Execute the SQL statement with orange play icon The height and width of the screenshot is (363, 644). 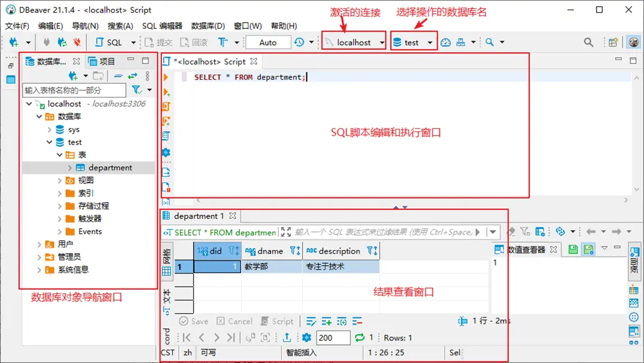pos(166,77)
